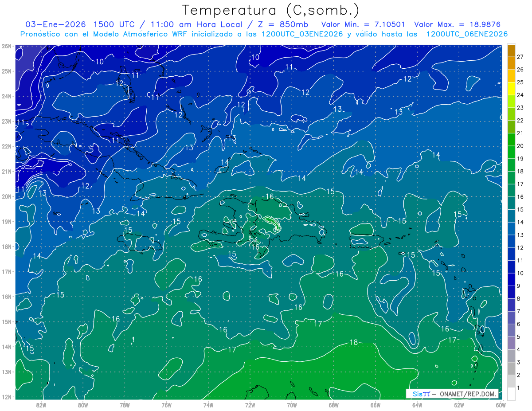Click the '18' isotherm label on the map
This screenshot has height=411, width=532.
tap(354, 342)
